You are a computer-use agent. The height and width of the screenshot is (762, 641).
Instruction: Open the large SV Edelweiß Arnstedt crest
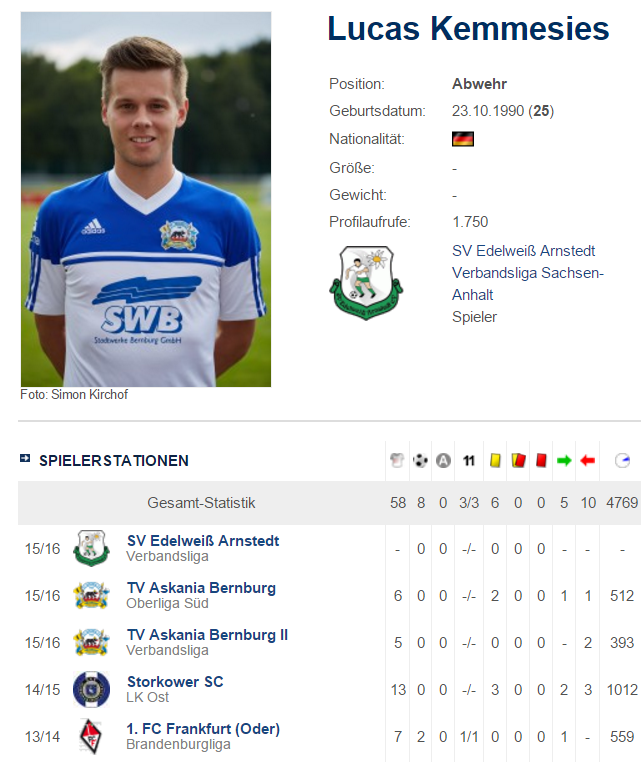pos(366,283)
